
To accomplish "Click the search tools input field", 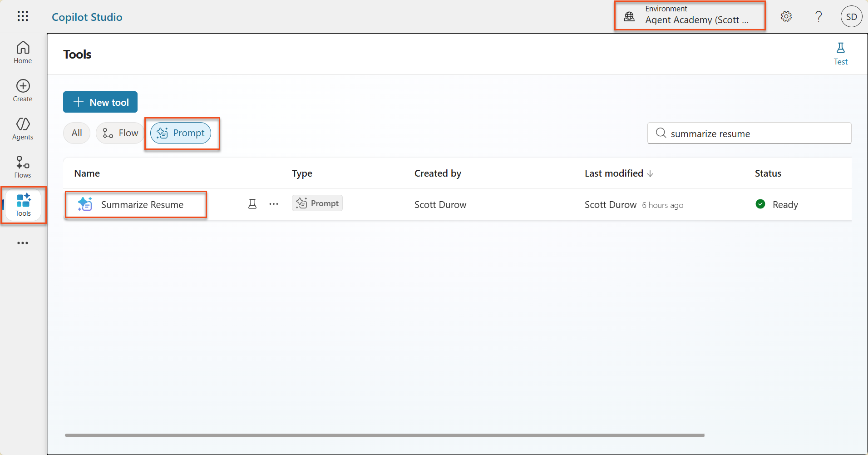I will [754, 134].
